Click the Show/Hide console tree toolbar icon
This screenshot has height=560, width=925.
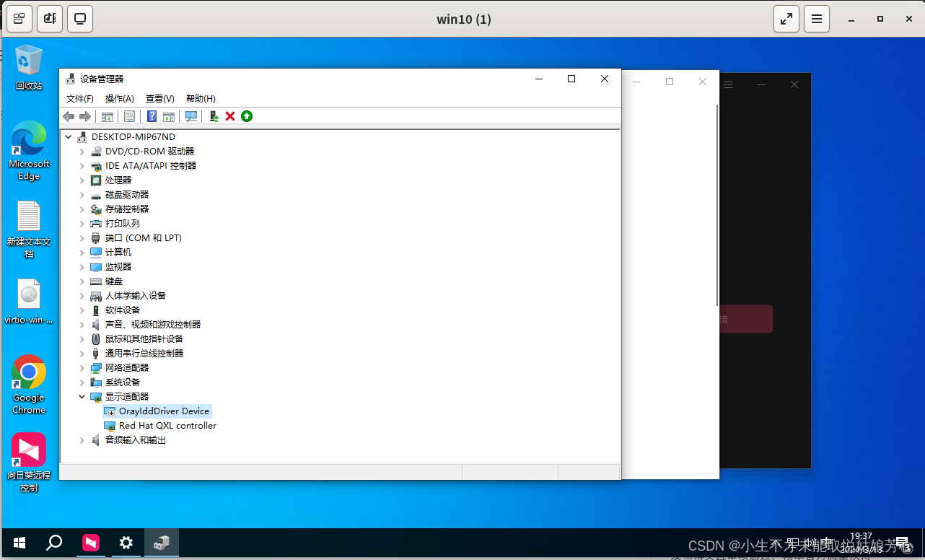107,116
